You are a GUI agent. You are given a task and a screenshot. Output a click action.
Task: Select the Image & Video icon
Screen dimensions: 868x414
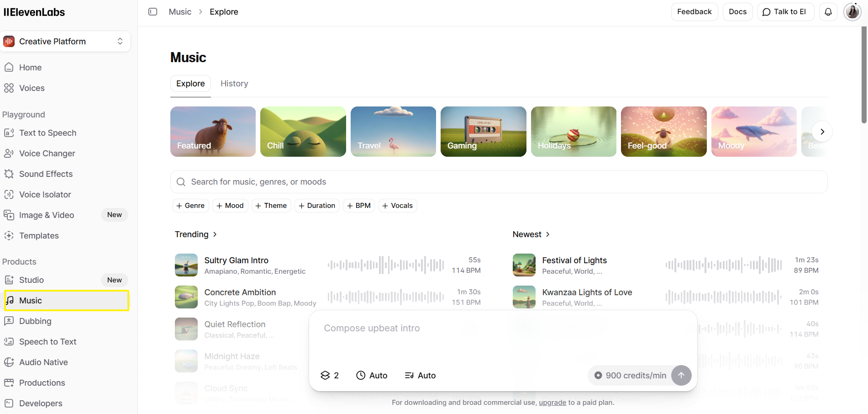(10, 215)
